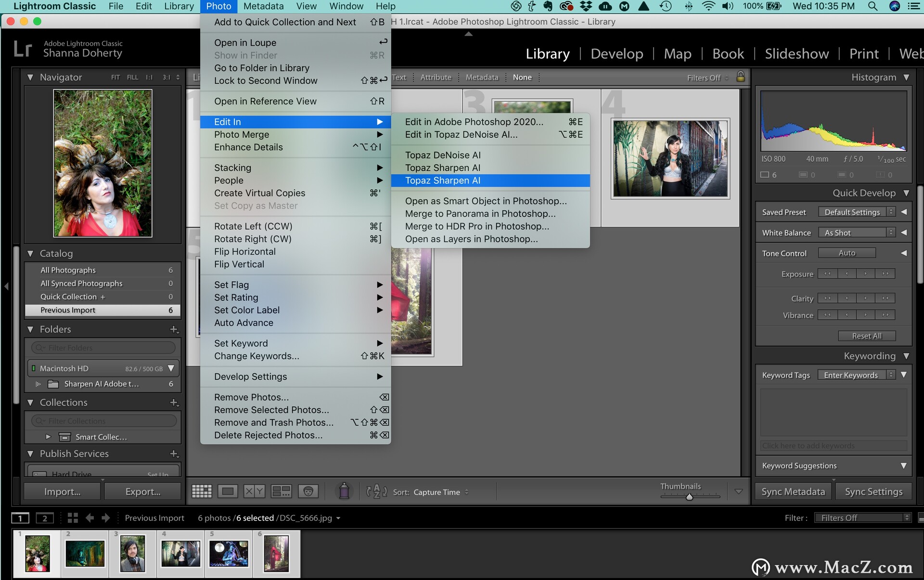Open the White Balance As Shot dropdown
Viewport: 924px width, 580px height.
point(857,232)
